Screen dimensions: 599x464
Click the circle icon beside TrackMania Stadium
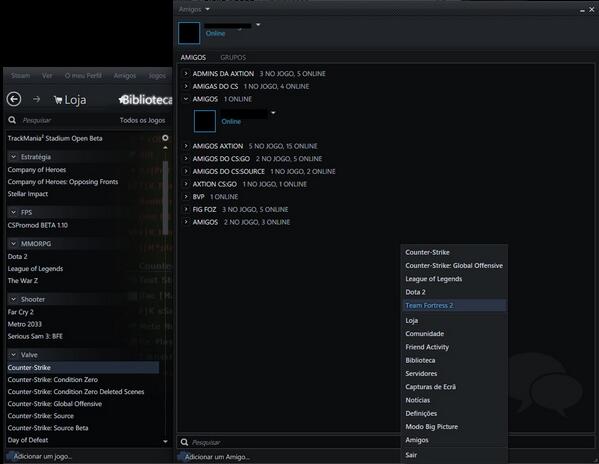coord(165,137)
